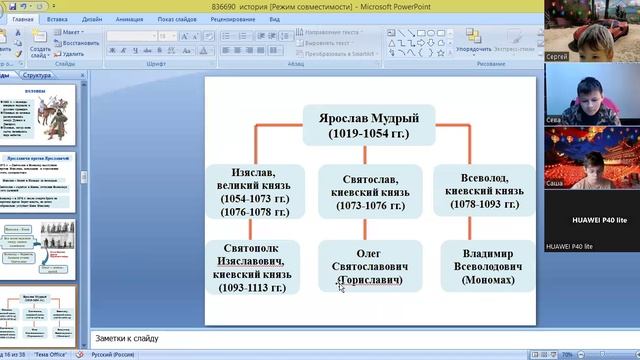This screenshot has width=640, height=360.
Task: Click the Redo icon in quick access toolbar
Action: [x=39, y=7]
